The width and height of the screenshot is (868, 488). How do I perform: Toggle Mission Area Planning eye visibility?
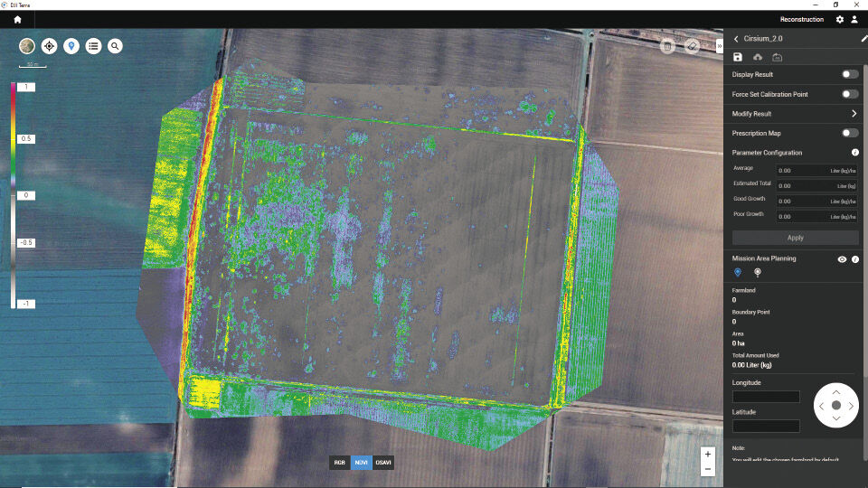(842, 259)
